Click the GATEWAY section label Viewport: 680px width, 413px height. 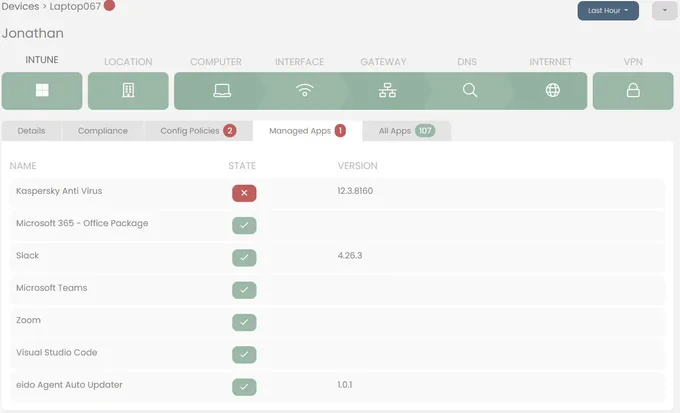383,62
